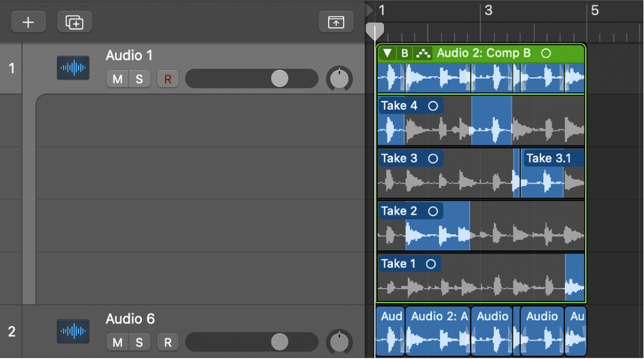Click the Audio 6 track header waveform icon
Viewport: 644px width, 359px height.
coord(73,331)
